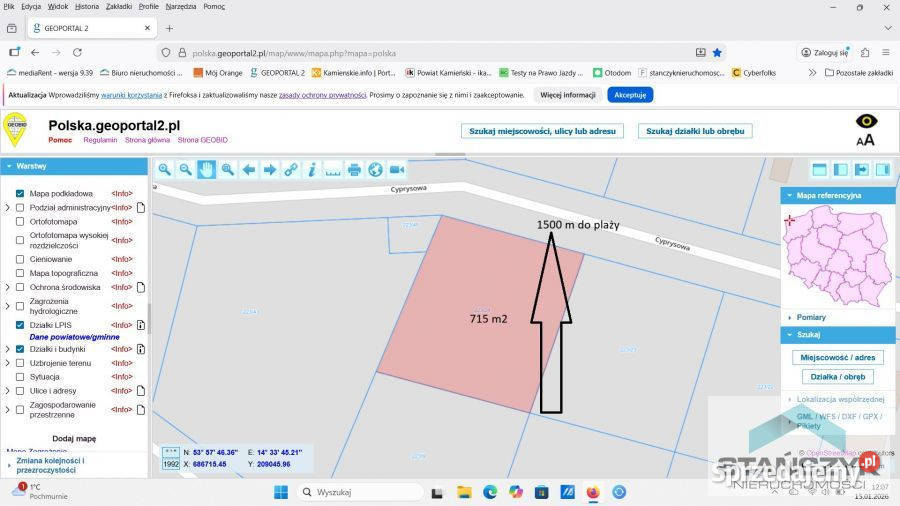900x506 pixels.
Task: Click the print map icon
Action: [354, 169]
